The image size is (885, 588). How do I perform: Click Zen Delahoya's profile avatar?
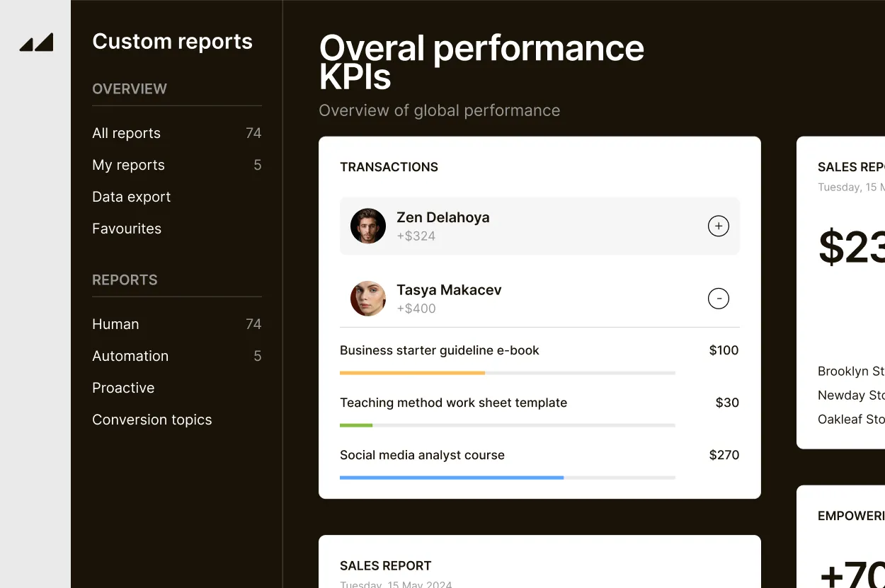click(x=368, y=226)
